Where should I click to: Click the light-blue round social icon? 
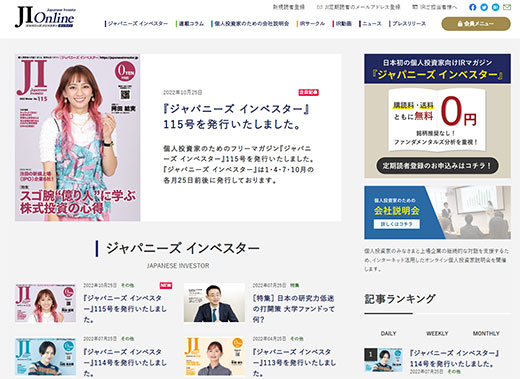point(496,7)
